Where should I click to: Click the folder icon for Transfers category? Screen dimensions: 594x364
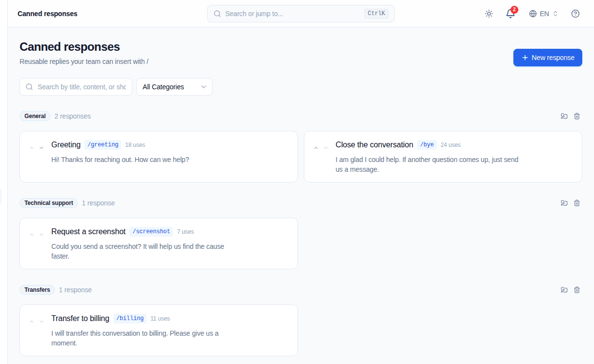coord(564,290)
